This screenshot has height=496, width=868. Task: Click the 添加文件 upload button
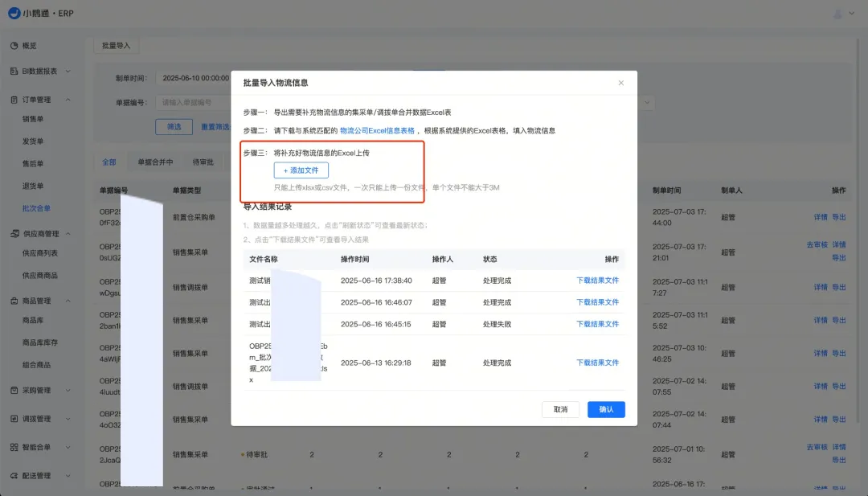(301, 170)
